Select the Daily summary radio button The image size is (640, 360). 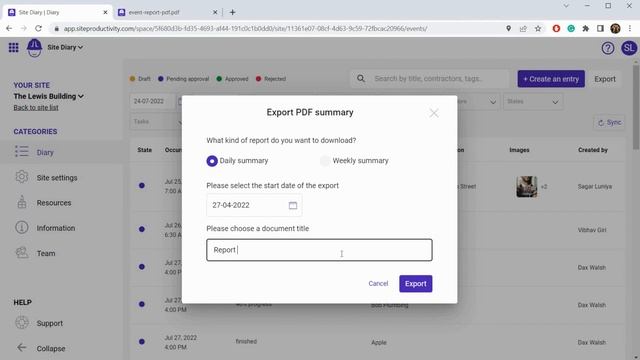point(211,161)
